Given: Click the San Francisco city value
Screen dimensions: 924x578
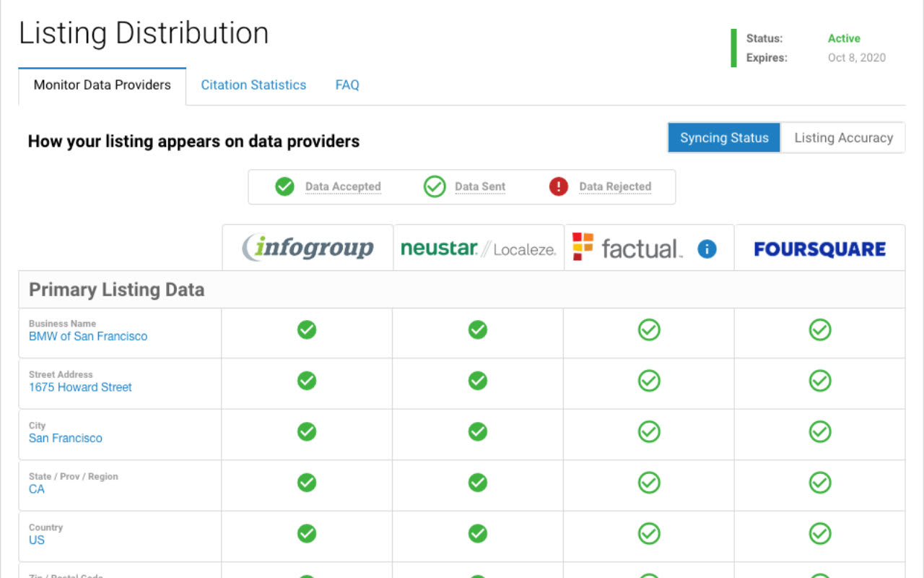Looking at the screenshot, I should tap(66, 439).
